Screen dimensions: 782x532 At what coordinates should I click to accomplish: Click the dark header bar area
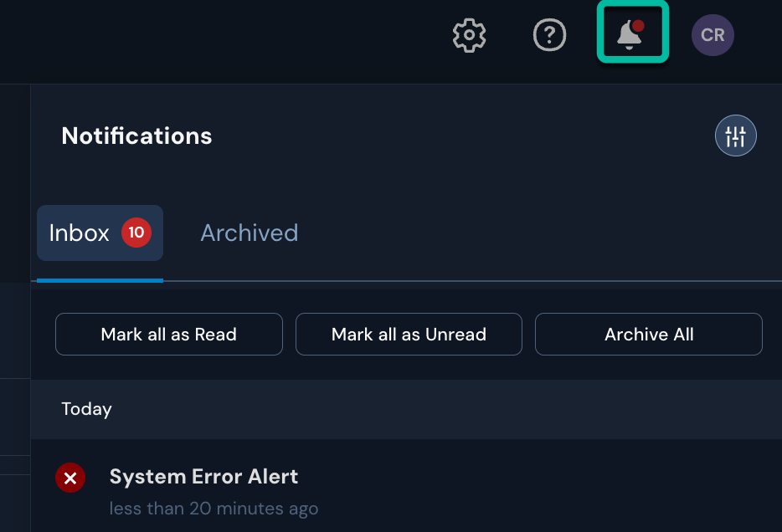tap(251, 35)
